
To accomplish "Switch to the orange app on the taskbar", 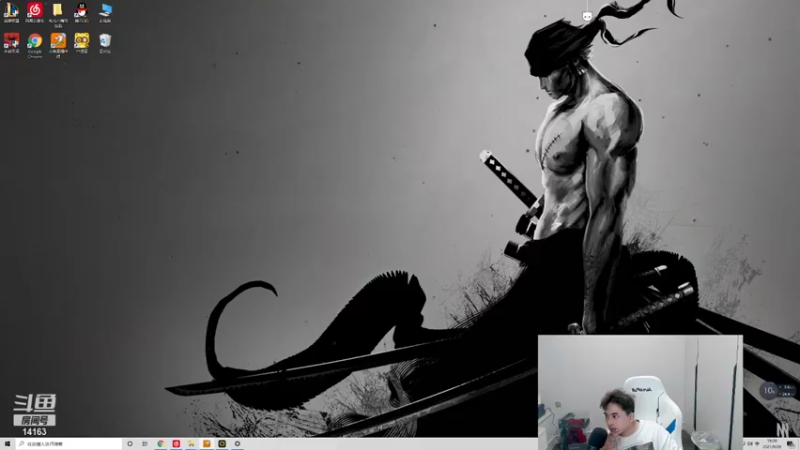I will click(x=207, y=444).
